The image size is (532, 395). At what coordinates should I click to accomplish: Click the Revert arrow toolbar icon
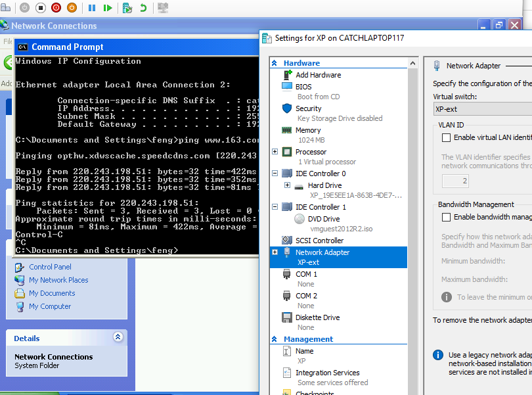[143, 8]
